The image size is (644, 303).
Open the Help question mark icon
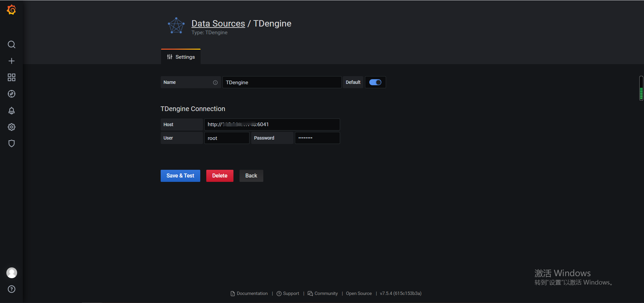coord(11,289)
